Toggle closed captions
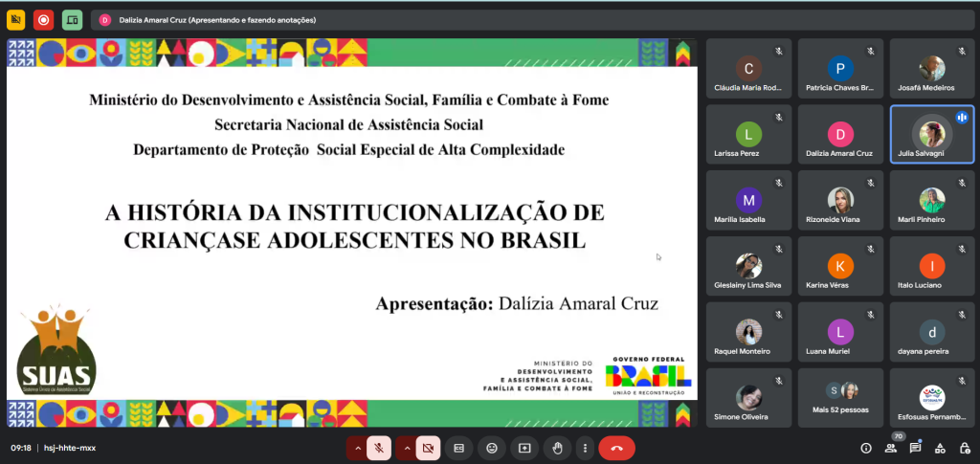This screenshot has width=980, height=464. (459, 448)
